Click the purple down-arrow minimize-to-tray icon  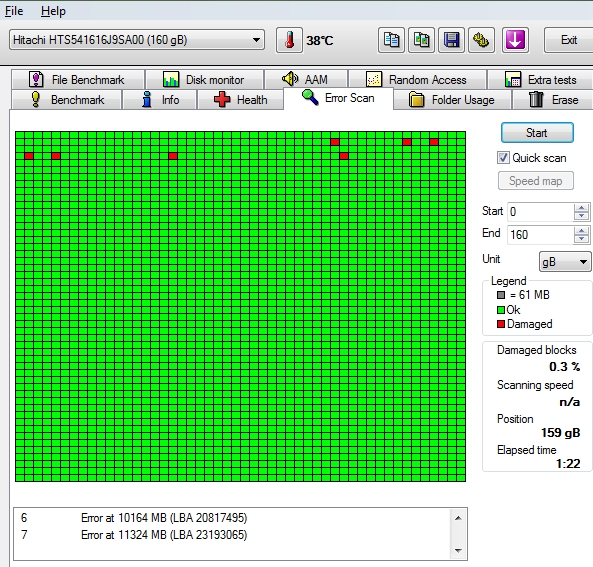[515, 40]
